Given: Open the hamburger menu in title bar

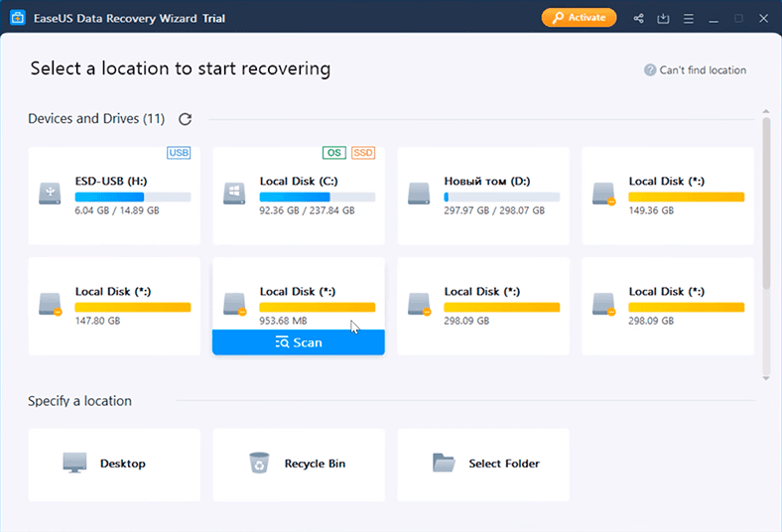Looking at the screenshot, I should point(688,18).
